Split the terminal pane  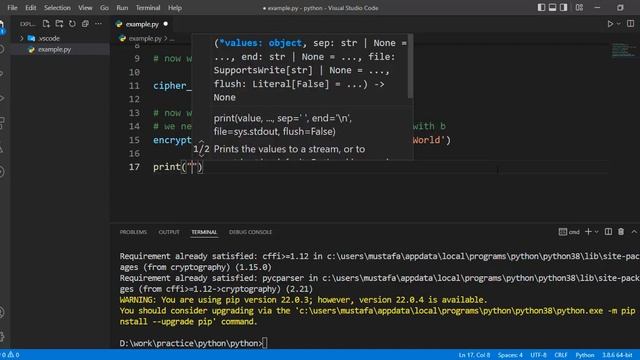pyautogui.click(x=608, y=231)
